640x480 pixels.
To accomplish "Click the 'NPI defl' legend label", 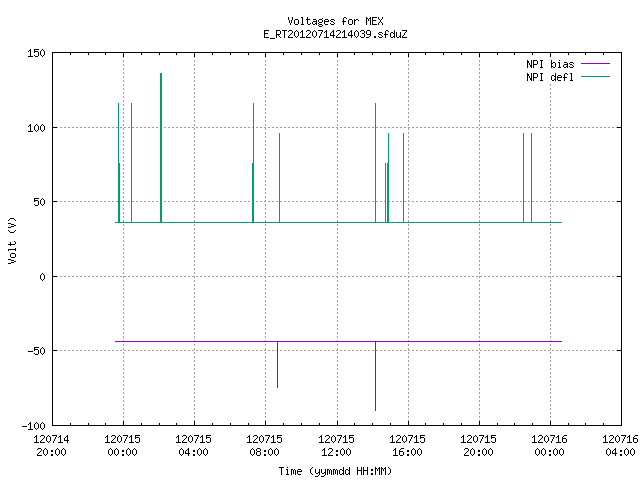I will (550, 77).
